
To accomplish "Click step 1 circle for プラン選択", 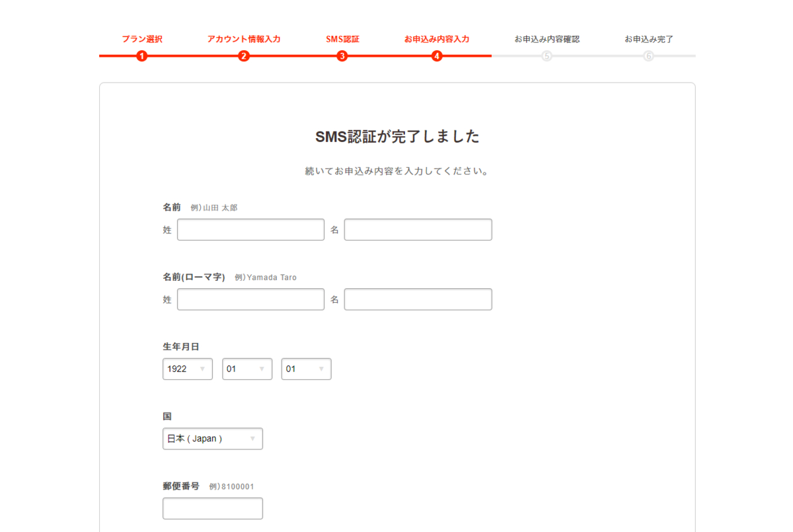I will (x=142, y=56).
